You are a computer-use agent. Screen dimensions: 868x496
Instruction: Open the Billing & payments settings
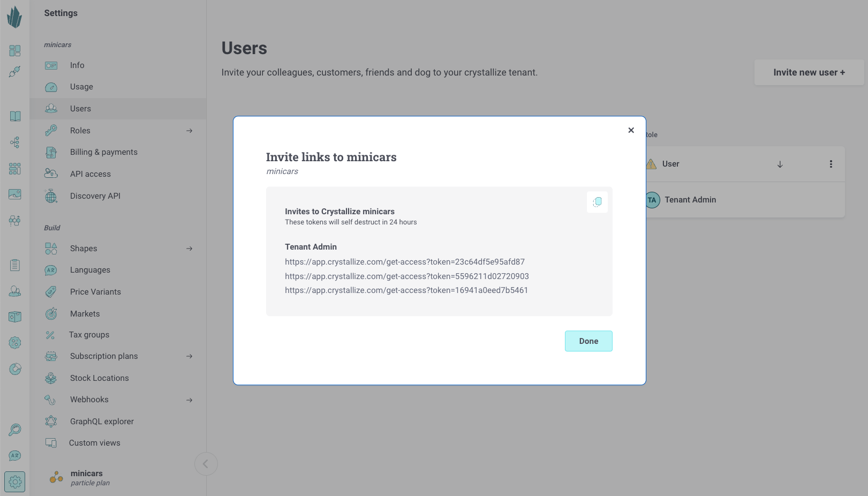[103, 152]
